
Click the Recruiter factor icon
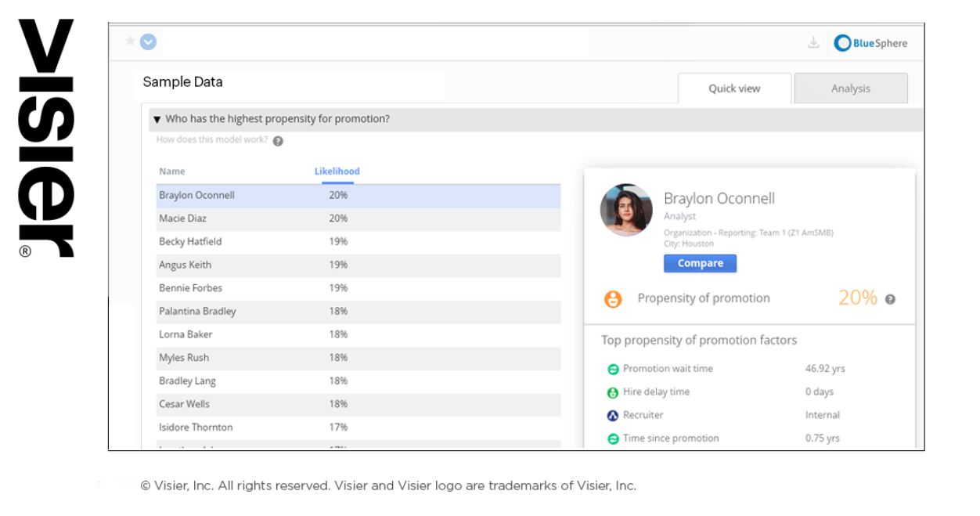613,416
